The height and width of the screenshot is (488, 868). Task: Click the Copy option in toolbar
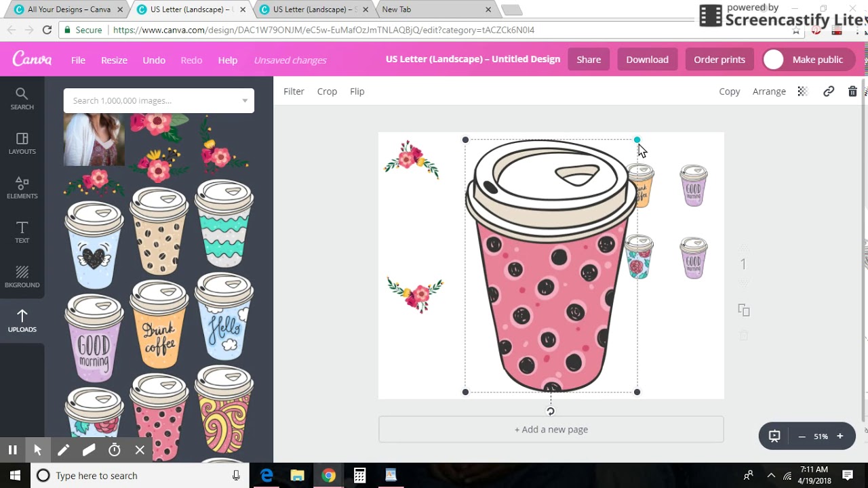pos(730,91)
